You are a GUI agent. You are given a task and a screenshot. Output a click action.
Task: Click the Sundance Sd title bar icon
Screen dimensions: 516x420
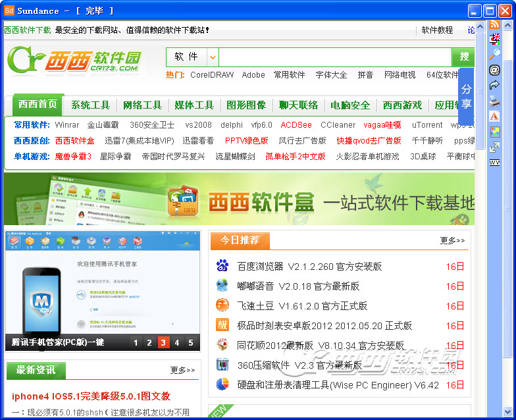click(9, 11)
